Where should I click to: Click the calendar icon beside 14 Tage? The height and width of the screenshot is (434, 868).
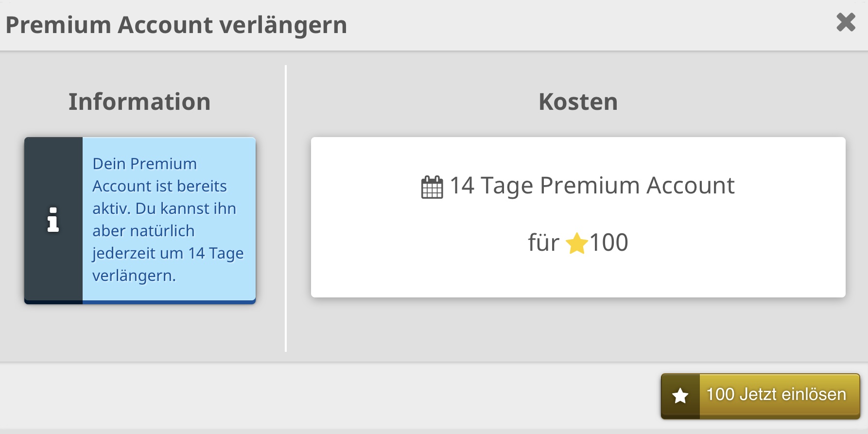(432, 187)
